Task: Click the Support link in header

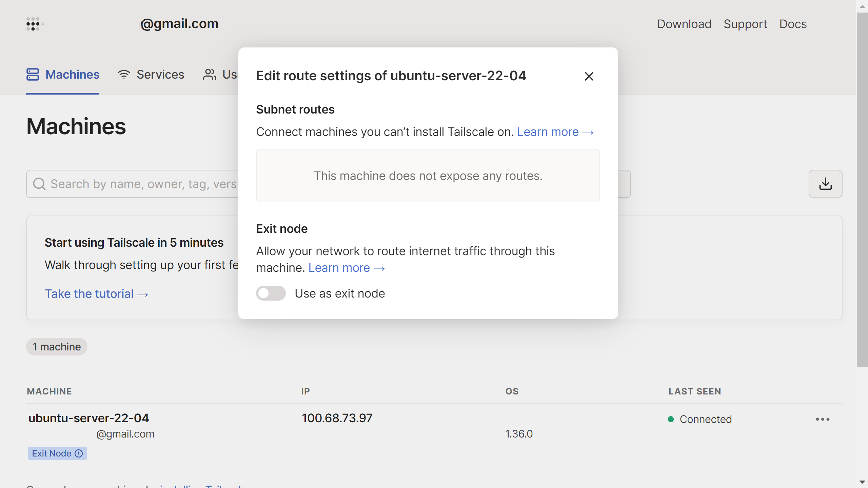Action: pyautogui.click(x=745, y=24)
